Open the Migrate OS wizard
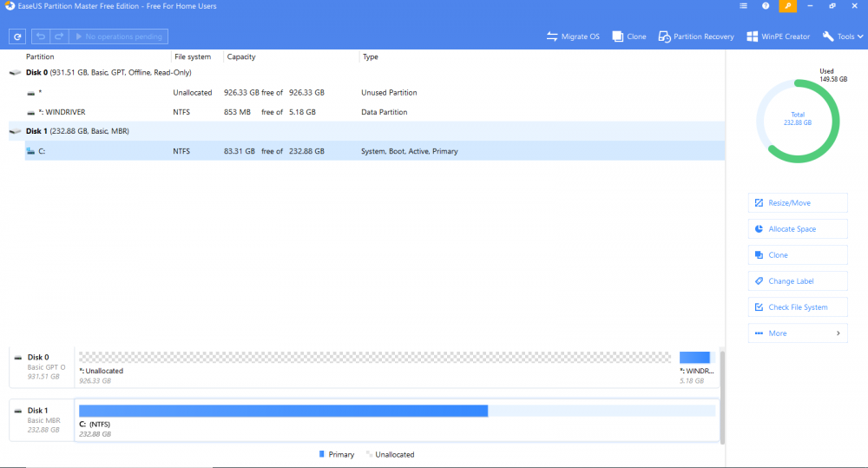The height and width of the screenshot is (468, 868). click(573, 36)
